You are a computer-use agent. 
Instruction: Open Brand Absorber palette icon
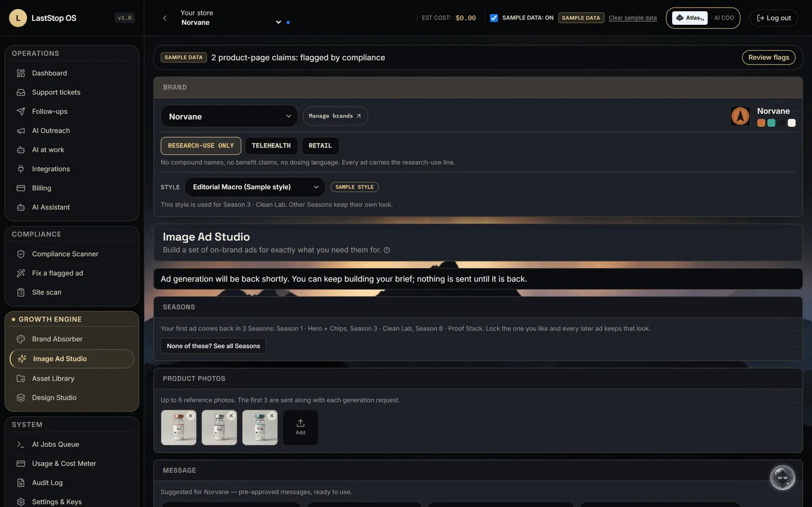click(x=21, y=339)
